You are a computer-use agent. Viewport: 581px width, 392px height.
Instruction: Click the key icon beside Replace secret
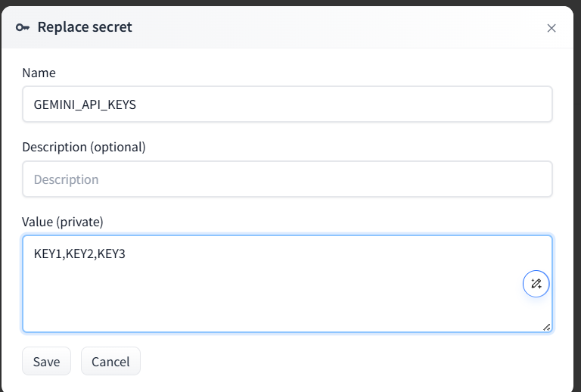coord(23,27)
